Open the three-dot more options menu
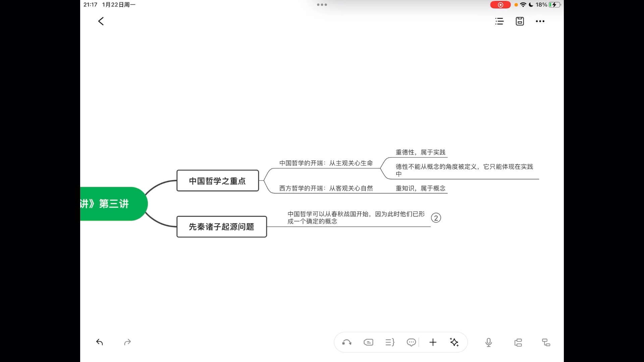Image resolution: width=644 pixels, height=362 pixels. click(540, 21)
